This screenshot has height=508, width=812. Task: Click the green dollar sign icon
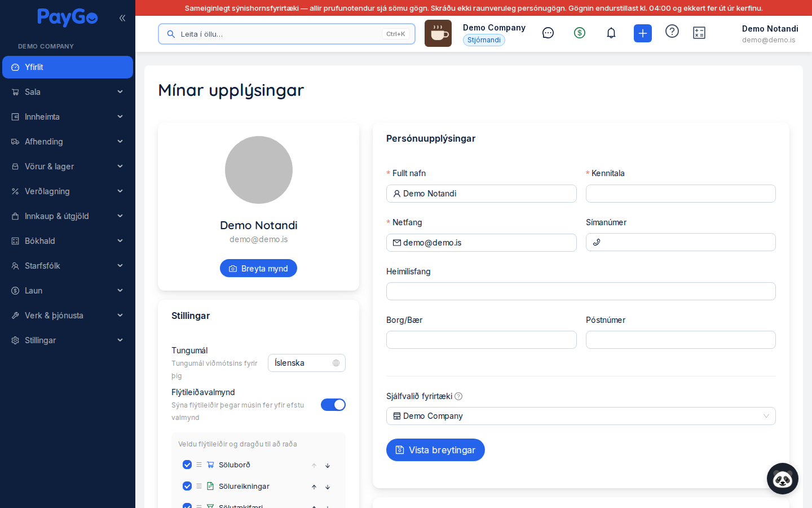580,33
